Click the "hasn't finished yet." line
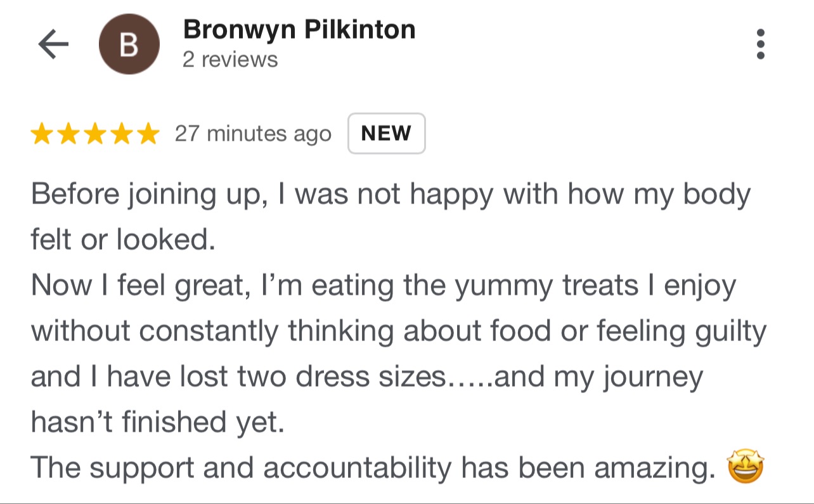The width and height of the screenshot is (814, 504). (x=158, y=422)
